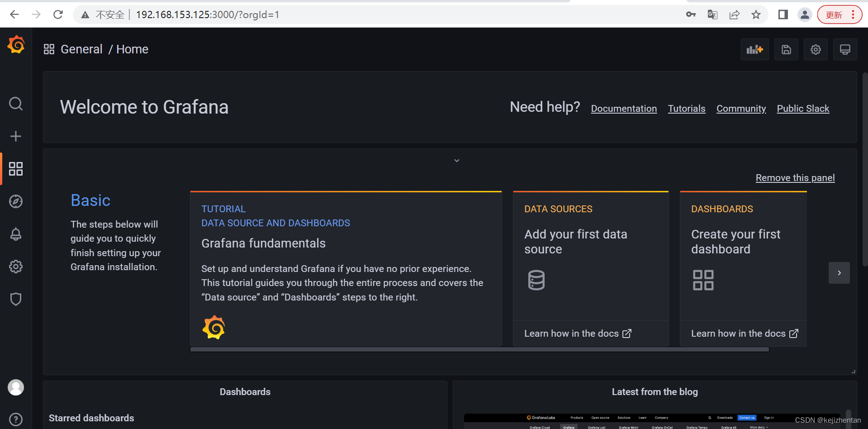The image size is (868, 429).
Task: Click the Grafana logo in tutorial card
Action: (213, 327)
